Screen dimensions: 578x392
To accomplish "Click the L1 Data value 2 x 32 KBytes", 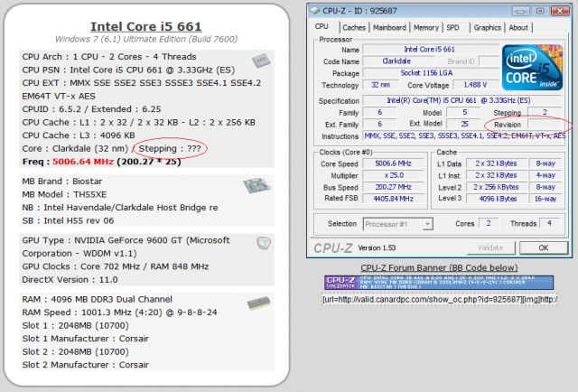I will pos(496,163).
